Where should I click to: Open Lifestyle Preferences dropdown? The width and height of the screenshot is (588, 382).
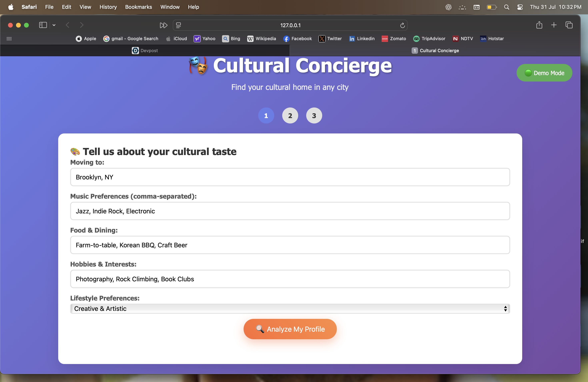(290, 309)
